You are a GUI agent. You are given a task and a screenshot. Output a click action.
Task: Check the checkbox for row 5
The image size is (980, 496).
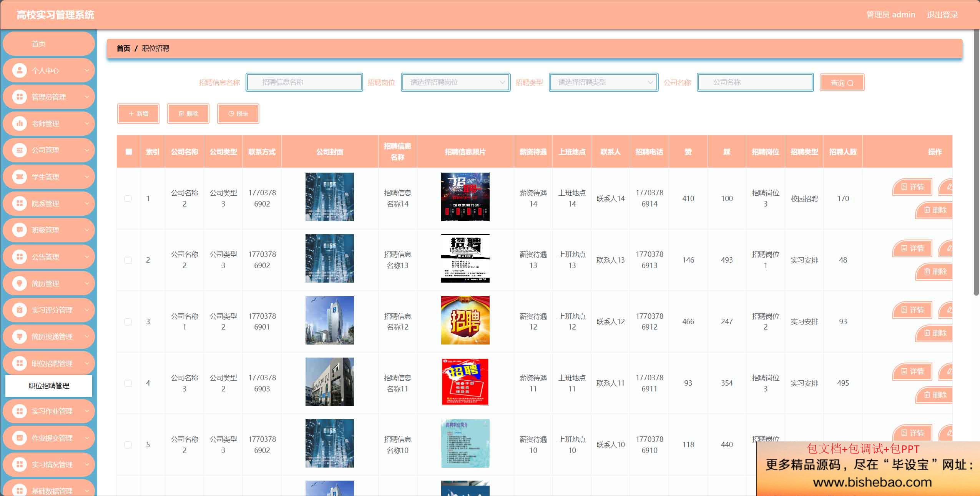coord(128,444)
